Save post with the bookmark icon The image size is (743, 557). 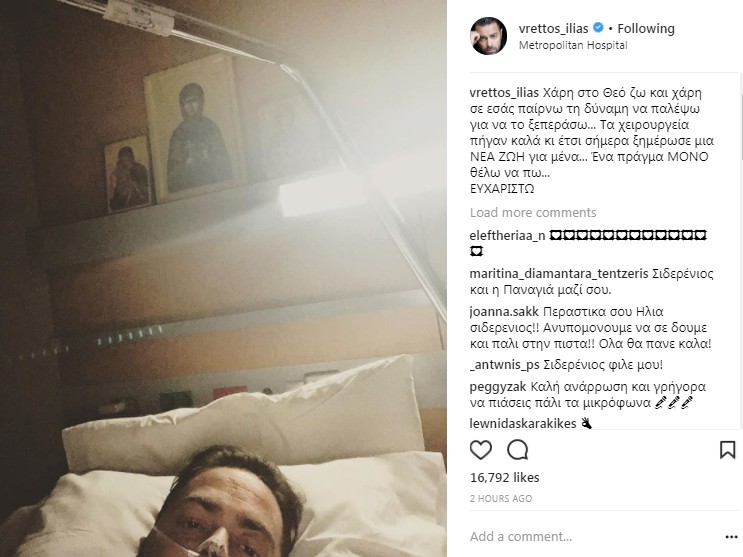tap(727, 450)
